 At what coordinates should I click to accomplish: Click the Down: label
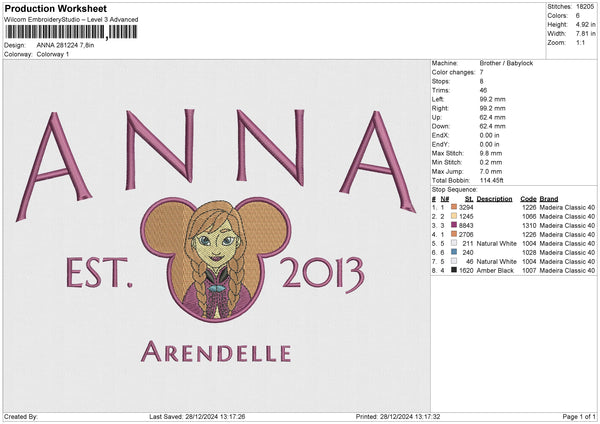point(441,126)
